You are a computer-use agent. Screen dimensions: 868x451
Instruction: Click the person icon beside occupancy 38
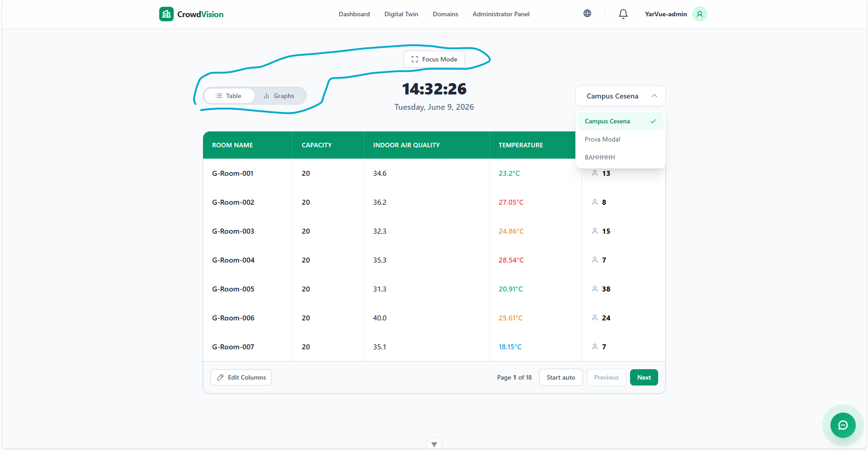point(594,289)
